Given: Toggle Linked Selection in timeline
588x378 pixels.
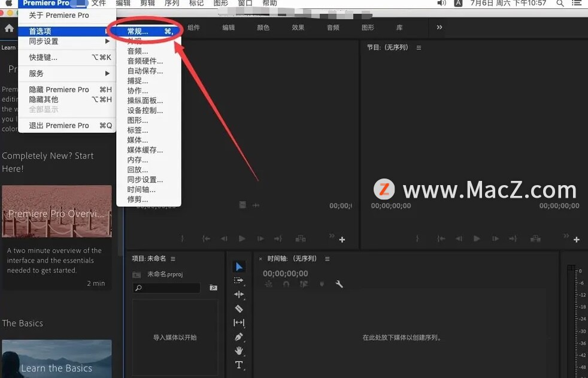Looking at the screenshot, I should tap(304, 285).
